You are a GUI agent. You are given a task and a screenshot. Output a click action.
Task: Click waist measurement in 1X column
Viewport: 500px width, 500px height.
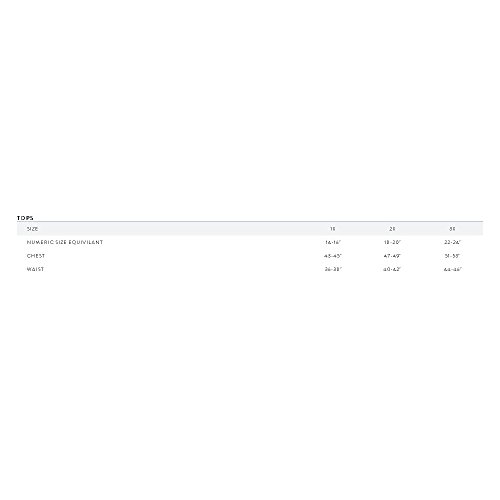[x=333, y=269]
